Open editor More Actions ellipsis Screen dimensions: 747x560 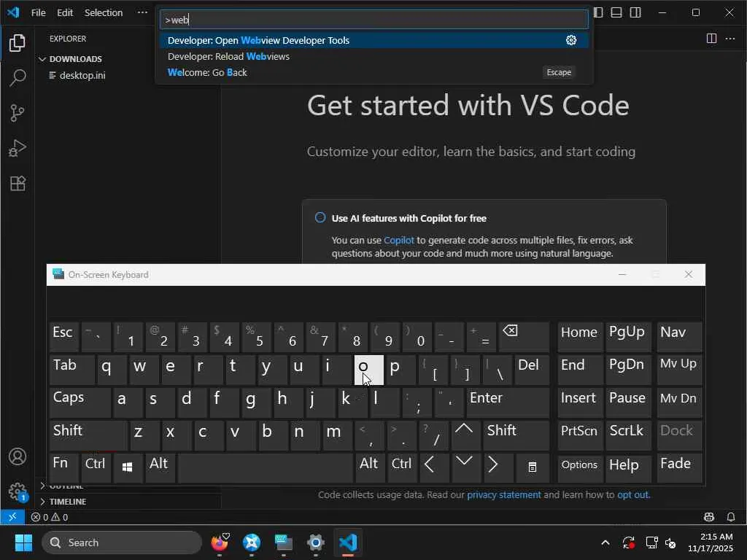coord(730,39)
